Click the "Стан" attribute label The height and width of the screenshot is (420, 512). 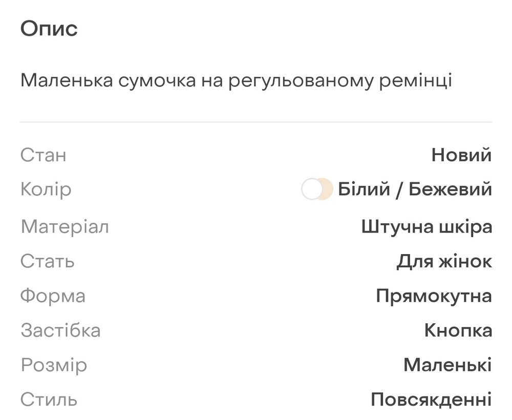(44, 155)
